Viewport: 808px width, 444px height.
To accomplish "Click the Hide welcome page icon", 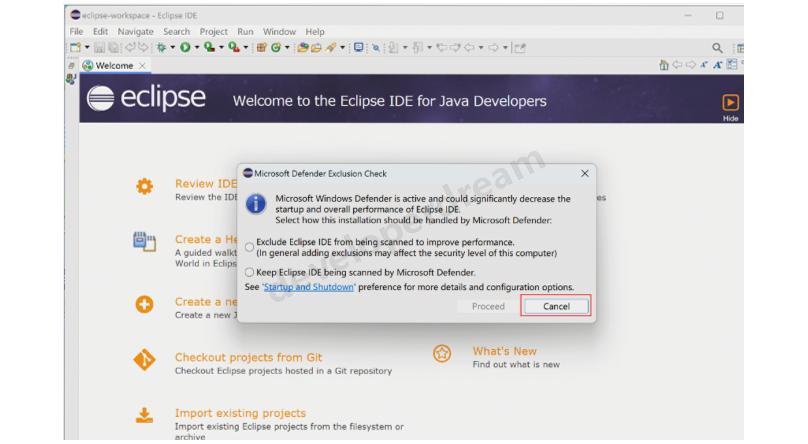I will [731, 102].
